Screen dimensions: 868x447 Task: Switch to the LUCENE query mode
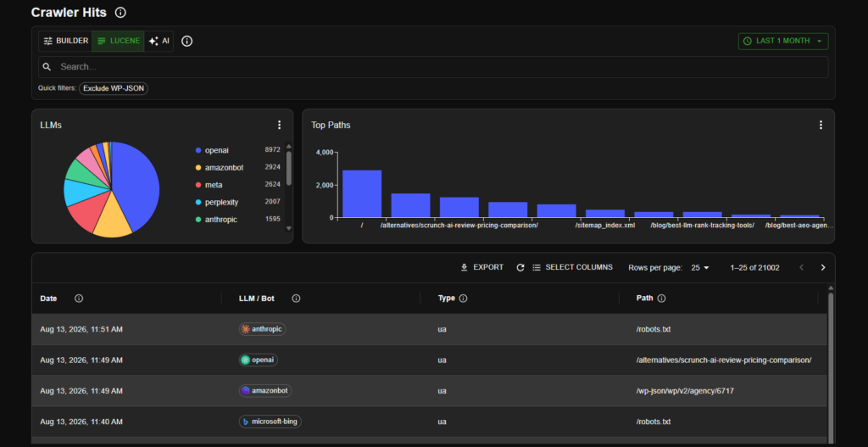click(118, 41)
